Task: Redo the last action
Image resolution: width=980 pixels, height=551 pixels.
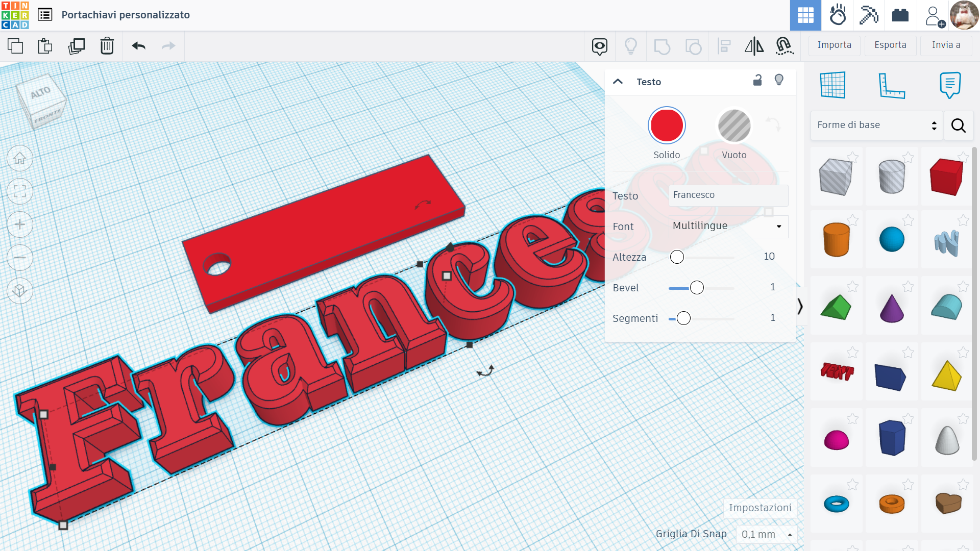Action: coord(168,46)
